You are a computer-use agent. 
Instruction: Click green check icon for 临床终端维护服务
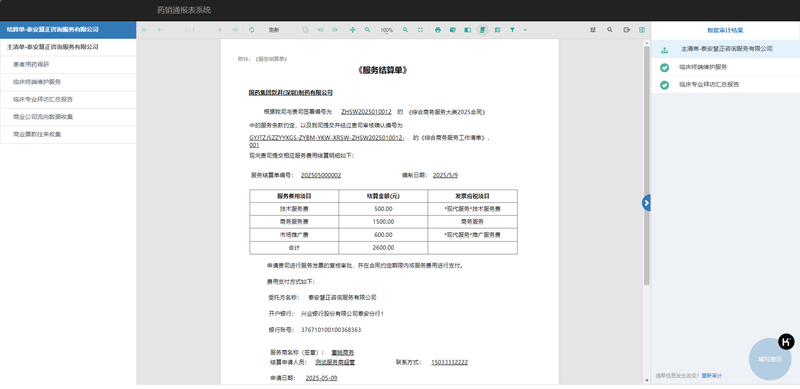click(664, 67)
